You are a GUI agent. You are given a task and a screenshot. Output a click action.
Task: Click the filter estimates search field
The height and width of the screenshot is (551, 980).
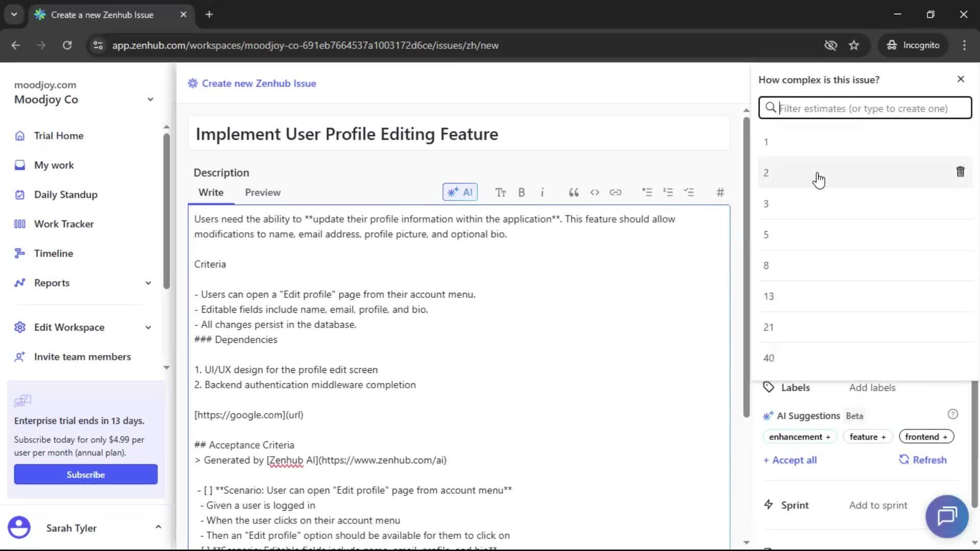click(x=865, y=108)
